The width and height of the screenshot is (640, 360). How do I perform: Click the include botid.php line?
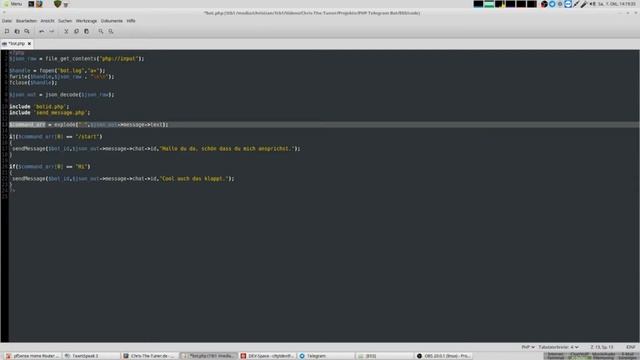tap(39, 107)
